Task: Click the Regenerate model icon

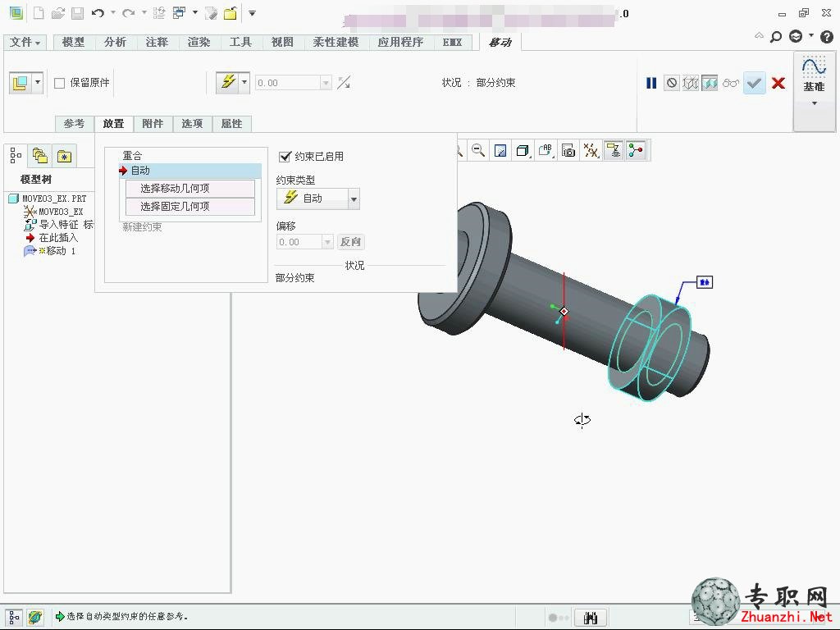Action: tap(159, 13)
